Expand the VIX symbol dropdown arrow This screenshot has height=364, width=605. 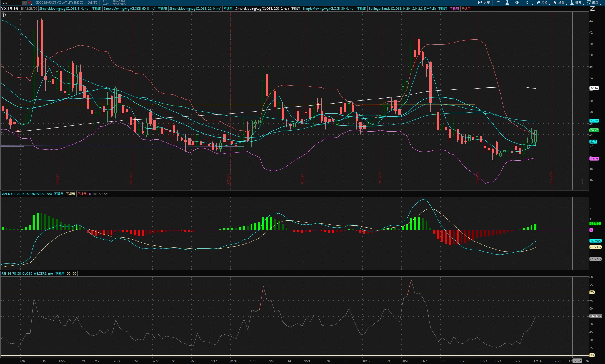tap(24, 2)
